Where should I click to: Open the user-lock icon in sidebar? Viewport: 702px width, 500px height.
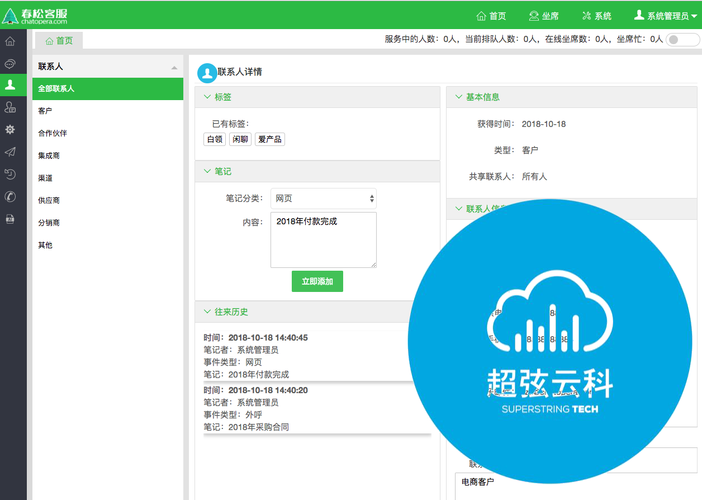pos(10,107)
